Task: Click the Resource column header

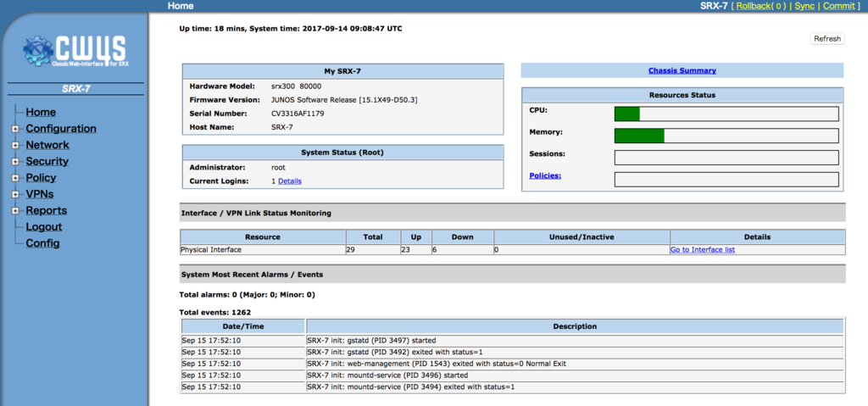Action: 263,237
